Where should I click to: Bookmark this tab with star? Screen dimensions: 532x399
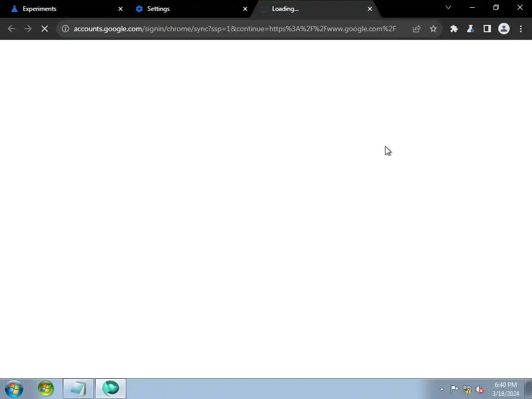pyautogui.click(x=433, y=29)
